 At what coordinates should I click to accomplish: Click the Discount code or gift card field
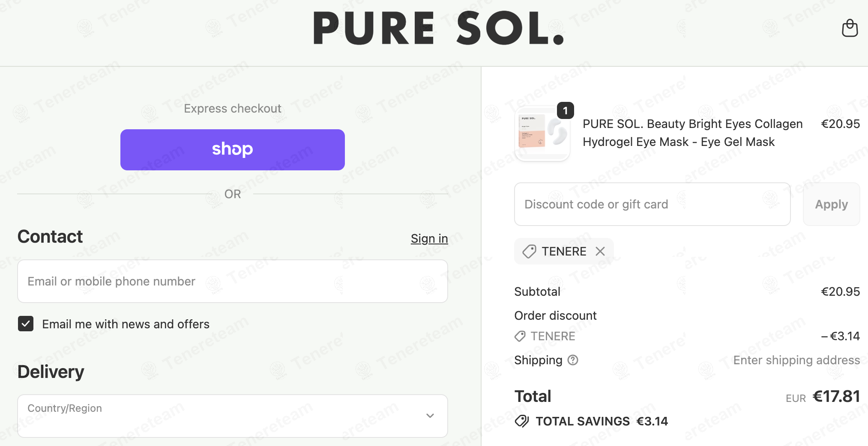(x=652, y=204)
